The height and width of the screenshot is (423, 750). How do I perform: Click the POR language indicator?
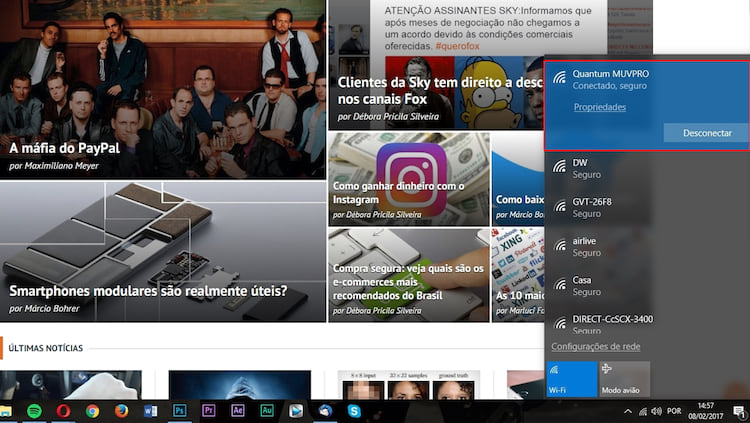(674, 412)
